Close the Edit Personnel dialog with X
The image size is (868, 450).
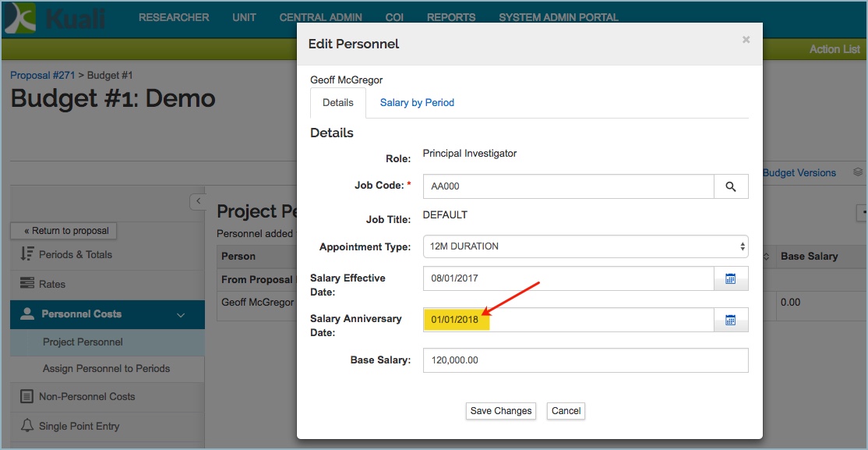tap(746, 40)
